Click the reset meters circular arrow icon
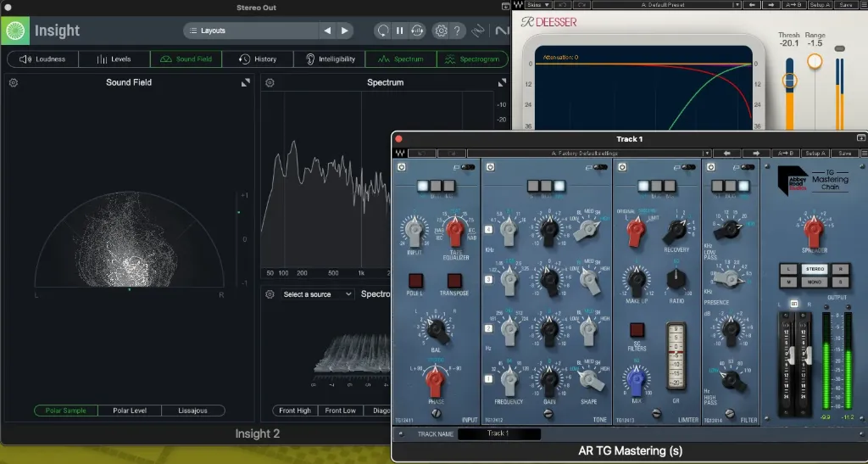868x464 pixels. click(382, 31)
